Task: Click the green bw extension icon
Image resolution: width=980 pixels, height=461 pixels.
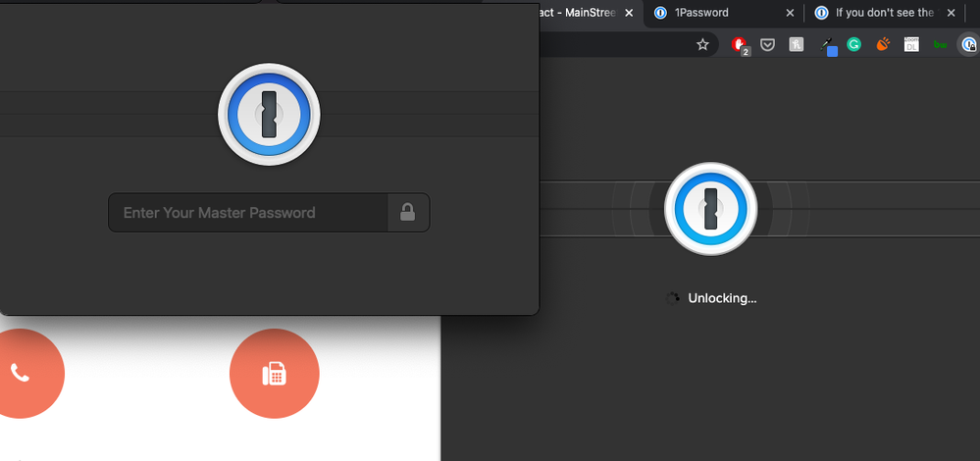Action: (x=940, y=44)
